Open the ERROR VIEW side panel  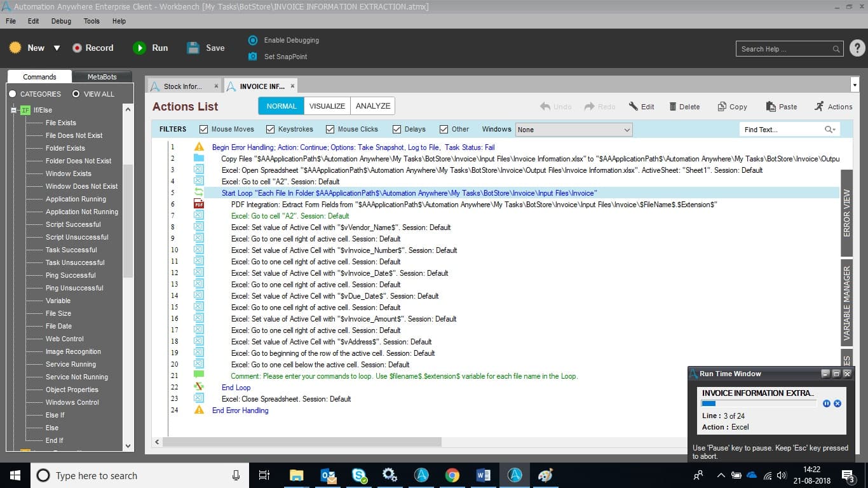click(x=846, y=213)
